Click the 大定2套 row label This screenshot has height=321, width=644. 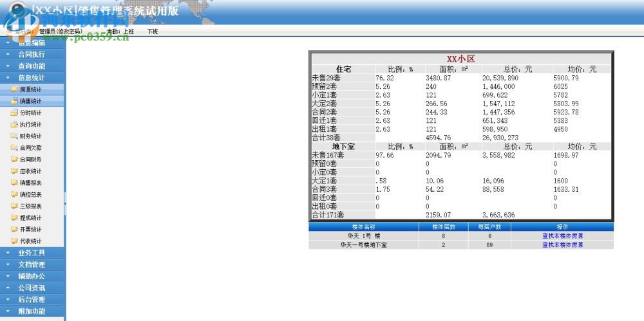[x=325, y=104]
